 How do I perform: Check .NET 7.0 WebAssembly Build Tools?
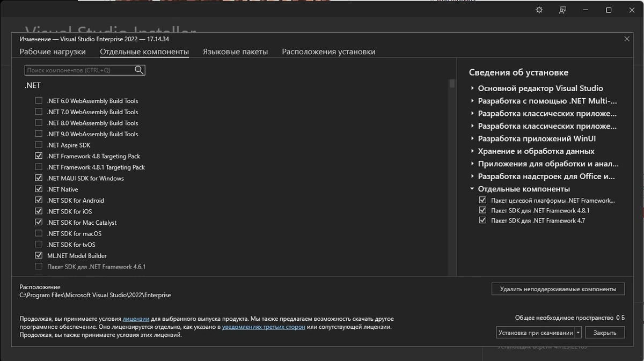coord(39,112)
